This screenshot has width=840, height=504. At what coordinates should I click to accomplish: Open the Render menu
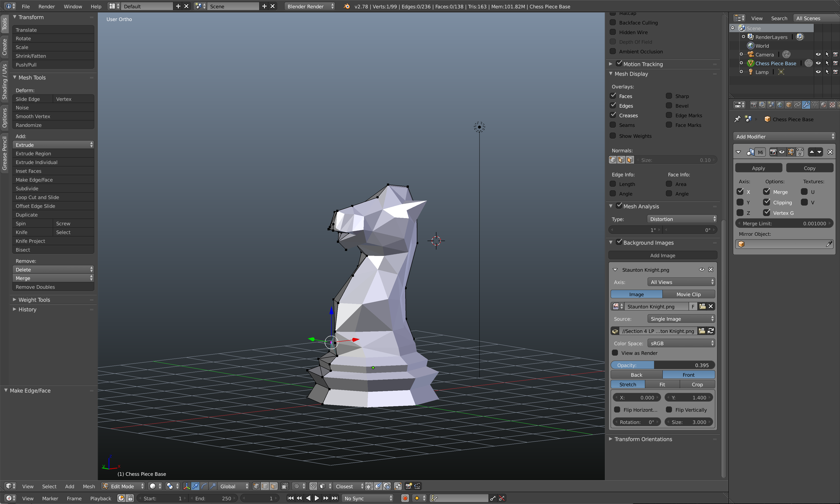(47, 6)
